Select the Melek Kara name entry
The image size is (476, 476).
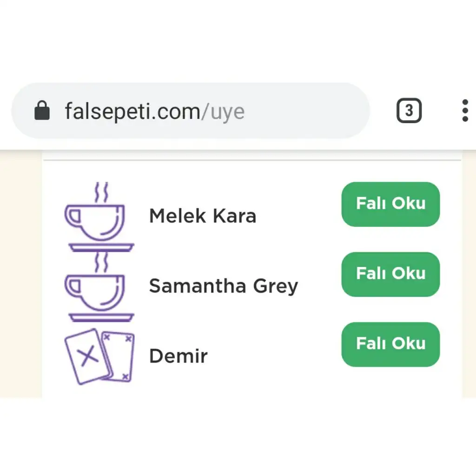(x=203, y=216)
